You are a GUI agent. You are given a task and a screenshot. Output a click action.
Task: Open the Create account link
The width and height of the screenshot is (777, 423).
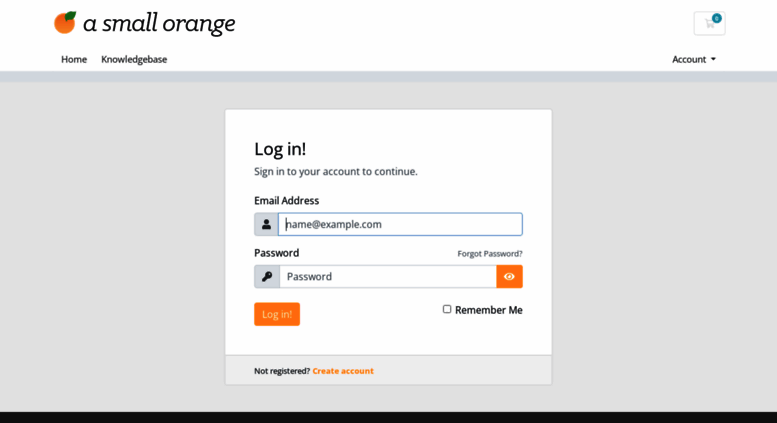click(x=343, y=370)
